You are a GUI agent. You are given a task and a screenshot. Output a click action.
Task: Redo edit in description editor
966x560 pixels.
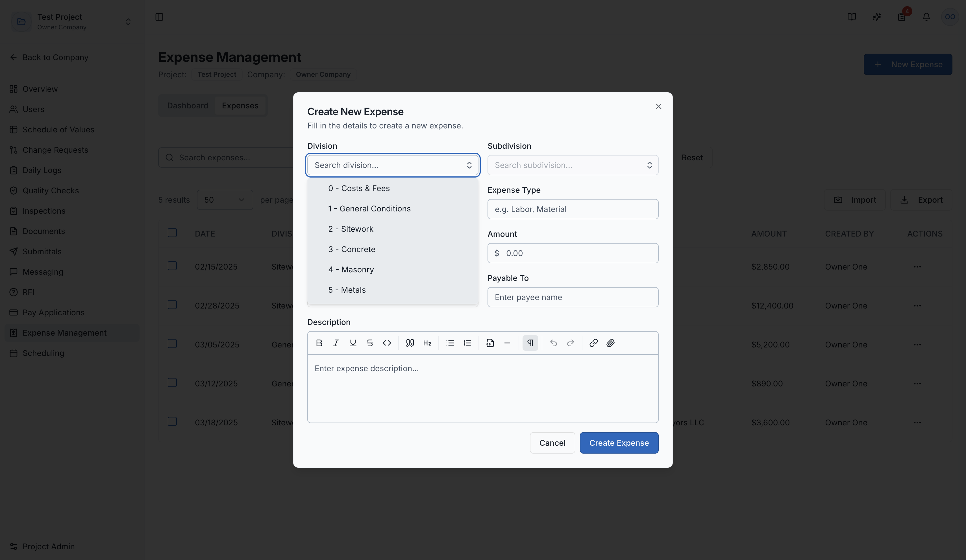pyautogui.click(x=570, y=343)
